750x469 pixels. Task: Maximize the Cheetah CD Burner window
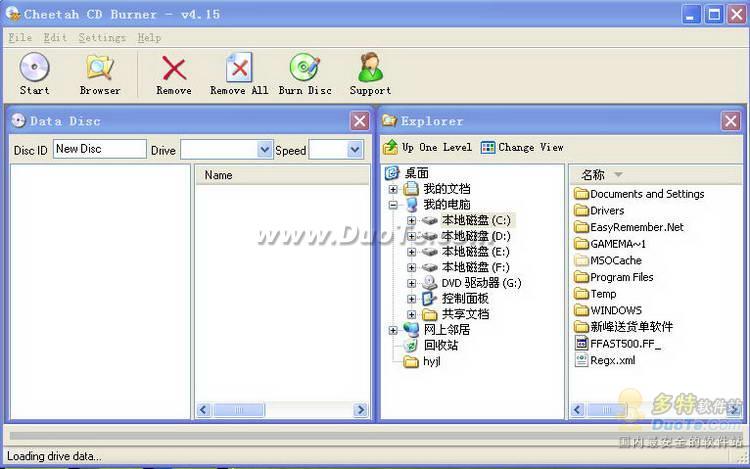click(x=714, y=14)
